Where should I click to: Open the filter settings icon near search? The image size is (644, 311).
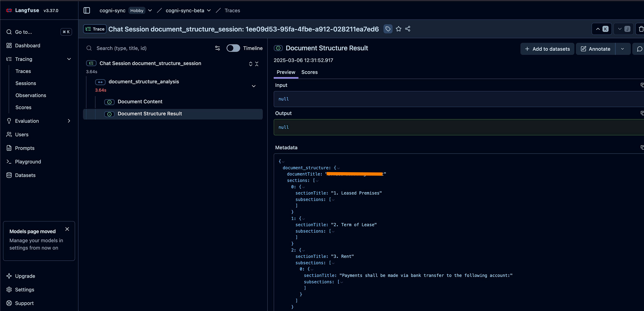tap(217, 48)
